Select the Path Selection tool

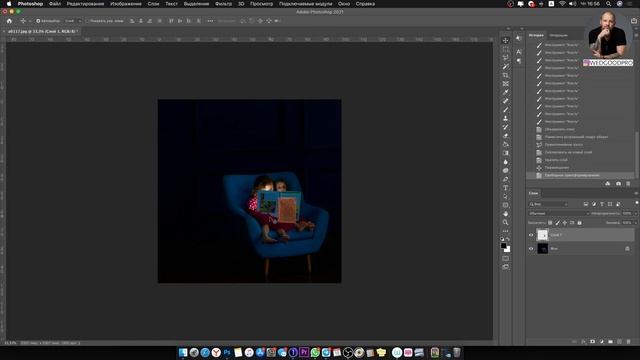505,196
